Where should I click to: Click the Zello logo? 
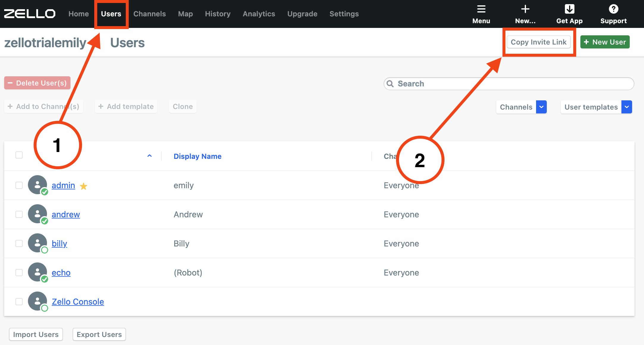click(29, 14)
